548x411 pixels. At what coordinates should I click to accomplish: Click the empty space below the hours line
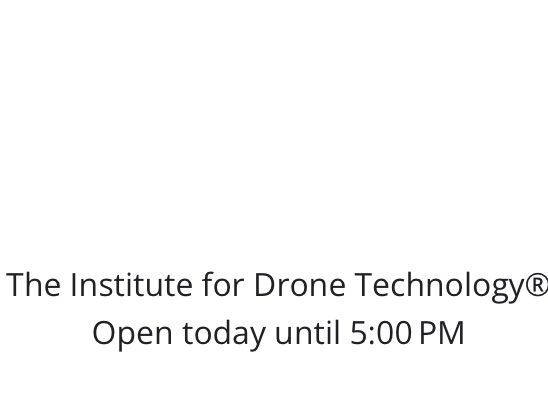click(274, 383)
